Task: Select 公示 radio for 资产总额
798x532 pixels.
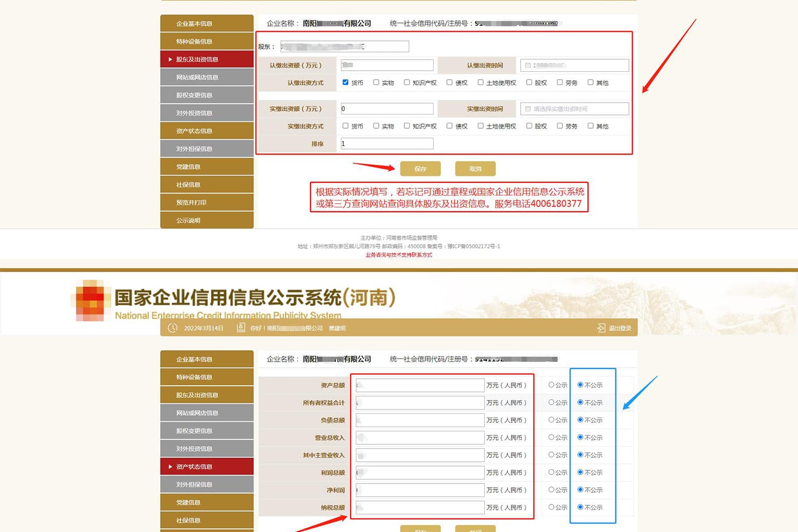Action: tap(551, 385)
